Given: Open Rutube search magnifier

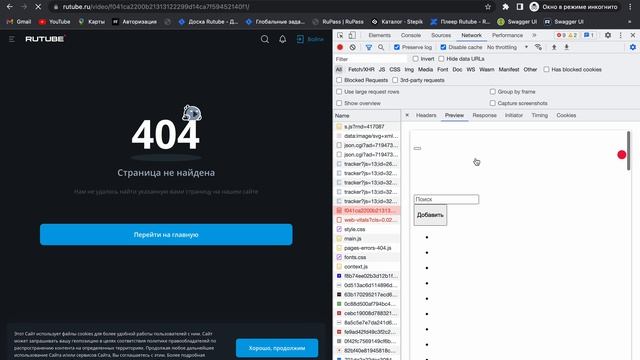Looking at the screenshot, I should pyautogui.click(x=265, y=39).
